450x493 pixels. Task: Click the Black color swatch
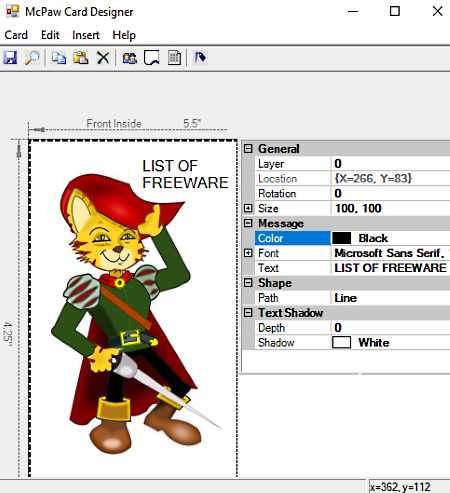tap(342, 238)
